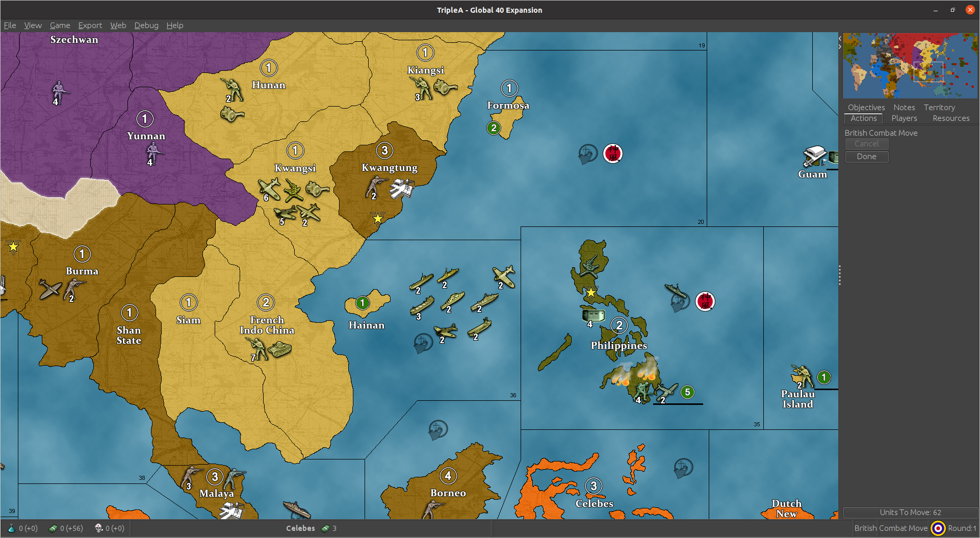Click the world minimap thumbnail
The width and height of the screenshot is (980, 538).
pyautogui.click(x=910, y=66)
